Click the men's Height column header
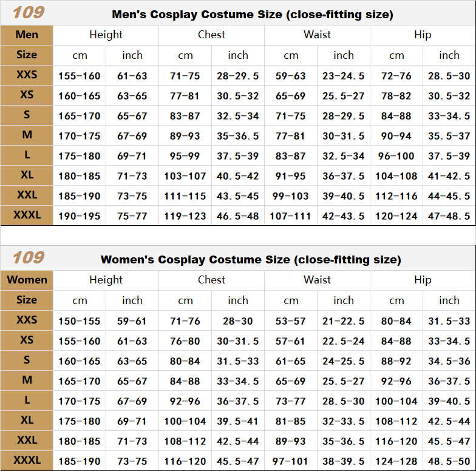 point(106,35)
